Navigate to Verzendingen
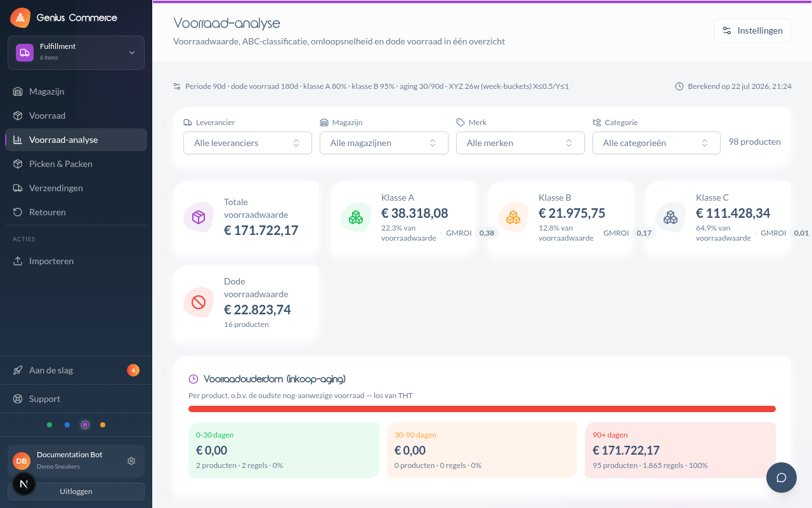 tap(76, 188)
